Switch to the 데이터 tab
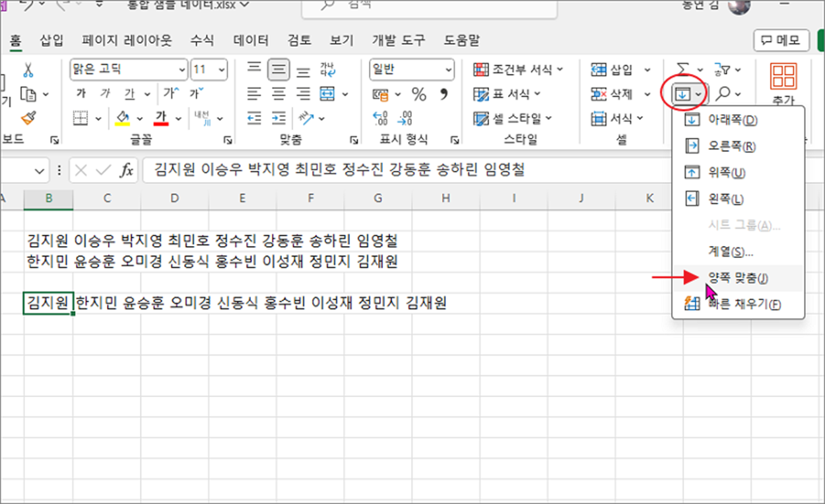 tap(251, 40)
